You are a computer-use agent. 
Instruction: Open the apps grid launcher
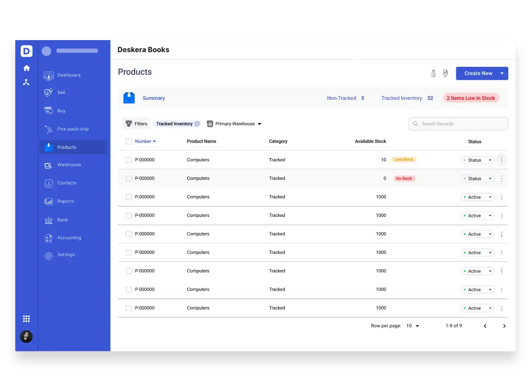pyautogui.click(x=26, y=319)
